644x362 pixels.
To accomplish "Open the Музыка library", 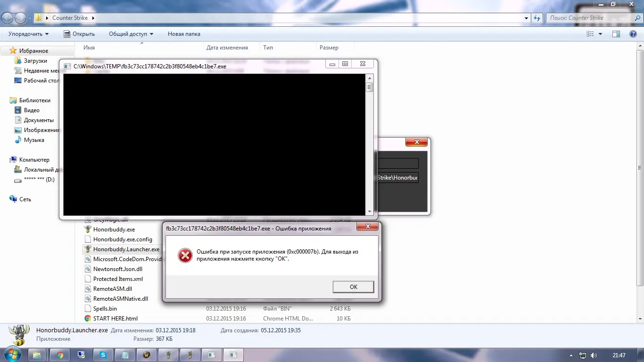I will click(34, 140).
